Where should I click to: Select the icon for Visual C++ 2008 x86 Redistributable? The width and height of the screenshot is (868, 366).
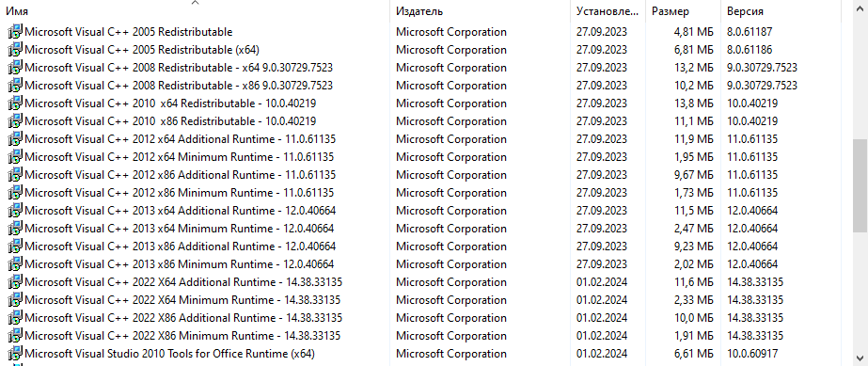coord(15,86)
